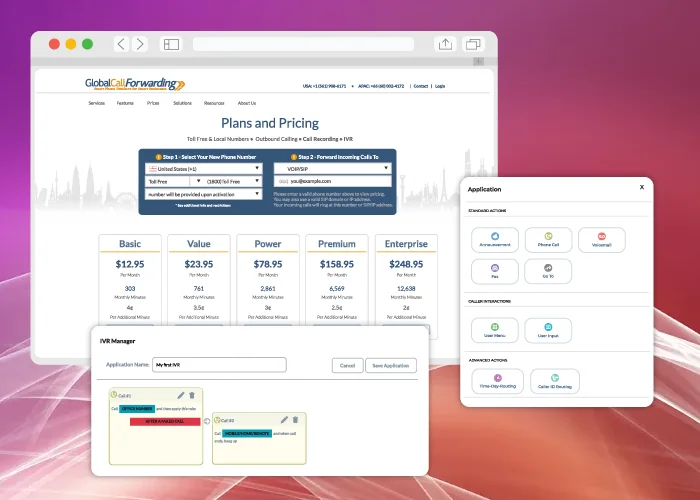Click the red AFTER A FAILED CALL bar
The image size is (700, 500).
[x=165, y=422]
